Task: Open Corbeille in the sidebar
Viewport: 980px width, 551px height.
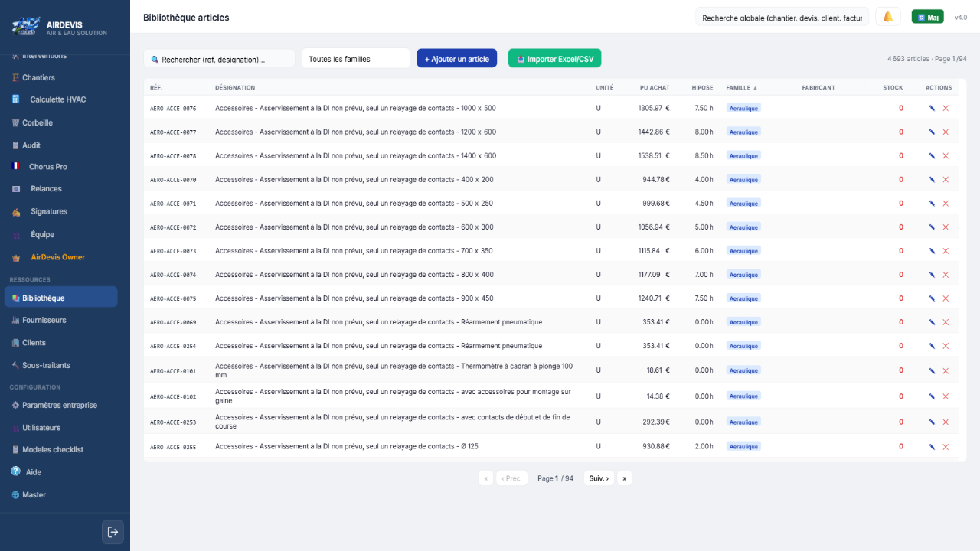Action: tap(38, 122)
